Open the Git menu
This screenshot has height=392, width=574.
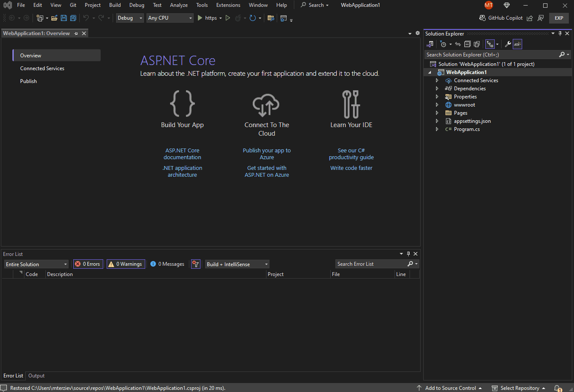73,5
